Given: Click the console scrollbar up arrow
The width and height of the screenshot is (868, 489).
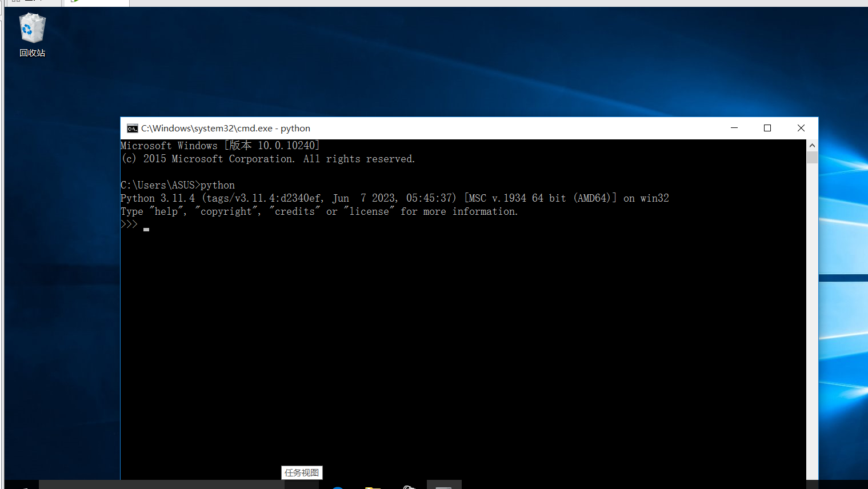Looking at the screenshot, I should point(812,146).
